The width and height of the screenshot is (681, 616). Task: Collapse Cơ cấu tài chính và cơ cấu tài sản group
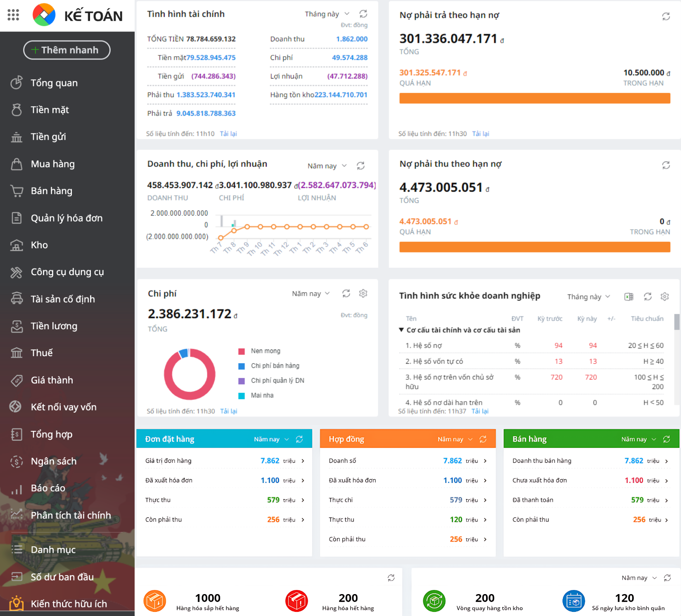(401, 330)
